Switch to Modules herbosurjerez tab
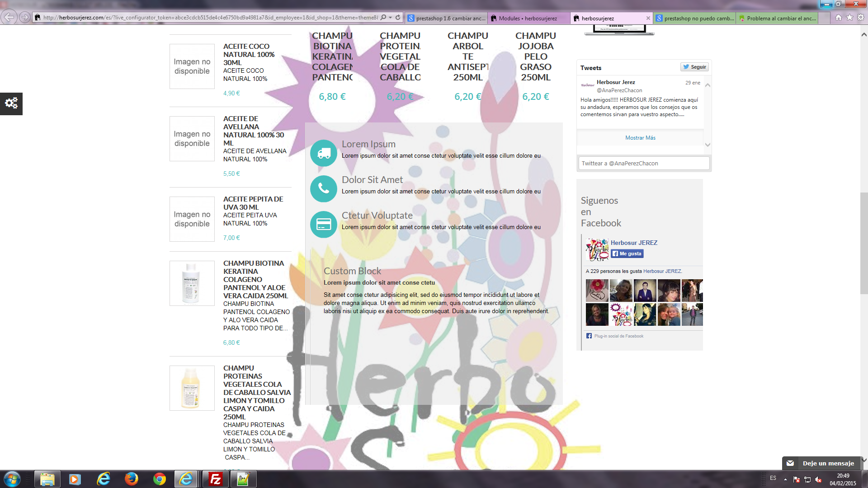The width and height of the screenshot is (868, 488). pos(528,19)
